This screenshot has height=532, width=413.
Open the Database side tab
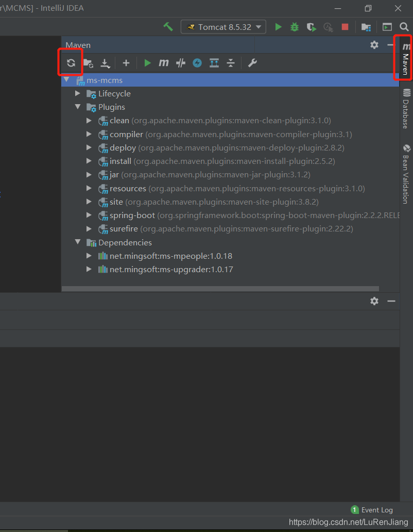point(406,109)
